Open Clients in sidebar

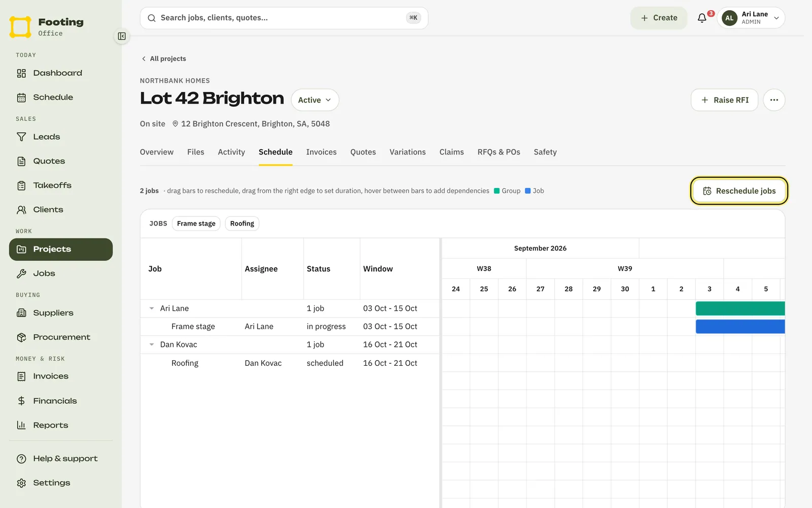pos(61,210)
